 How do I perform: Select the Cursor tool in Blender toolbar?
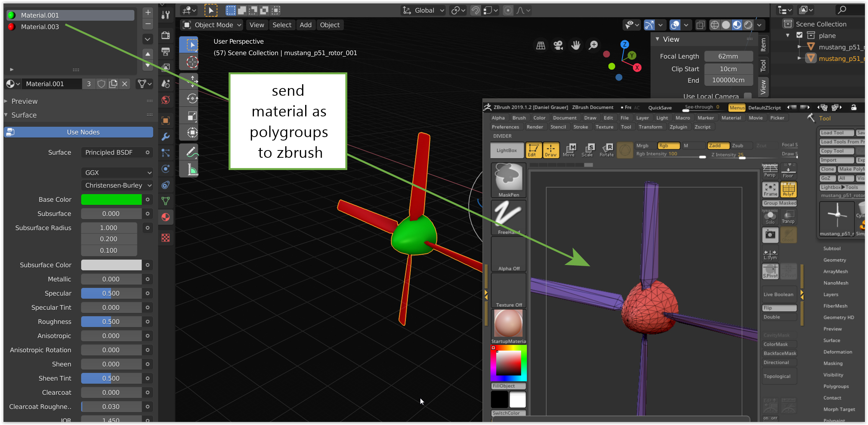[x=192, y=62]
